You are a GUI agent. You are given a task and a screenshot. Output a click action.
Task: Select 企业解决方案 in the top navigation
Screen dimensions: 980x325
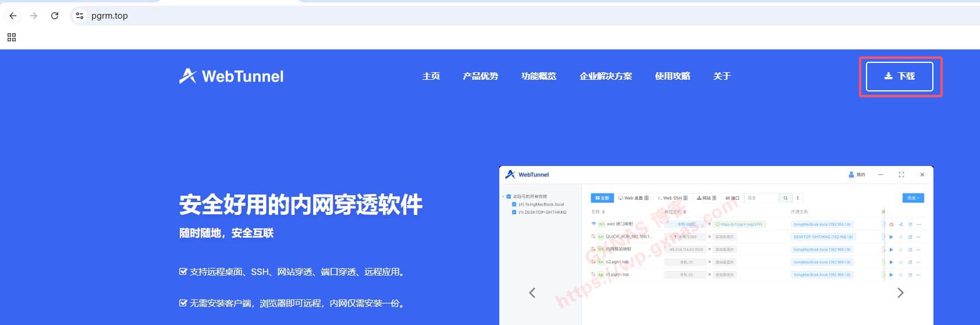tap(605, 76)
